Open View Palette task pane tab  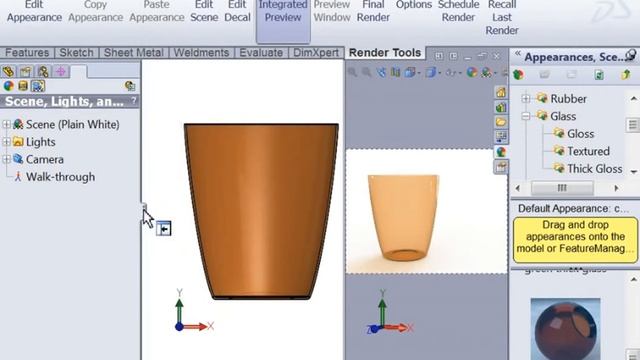(x=501, y=137)
